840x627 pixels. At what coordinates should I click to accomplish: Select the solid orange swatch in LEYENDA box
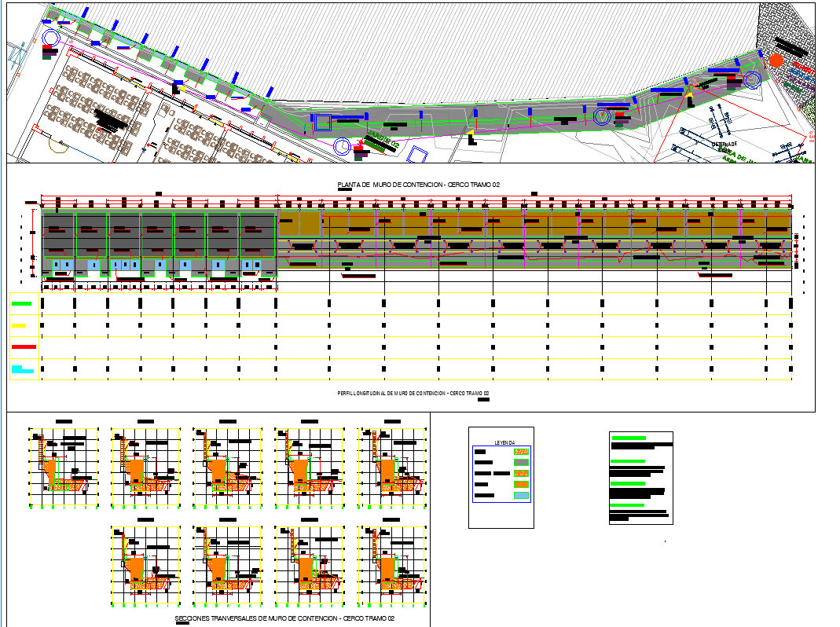click(521, 484)
